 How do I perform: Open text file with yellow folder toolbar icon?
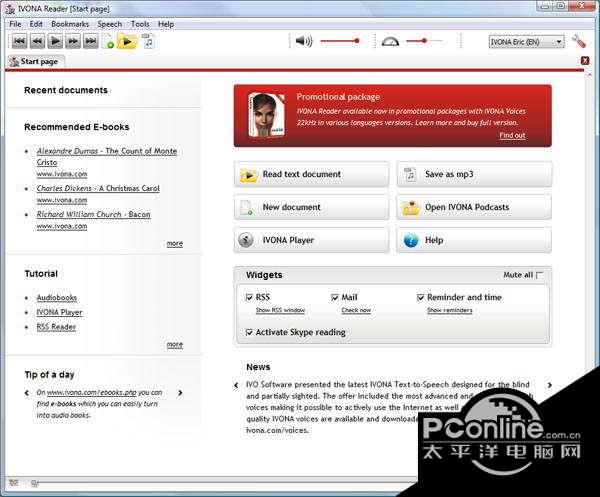[x=127, y=41]
